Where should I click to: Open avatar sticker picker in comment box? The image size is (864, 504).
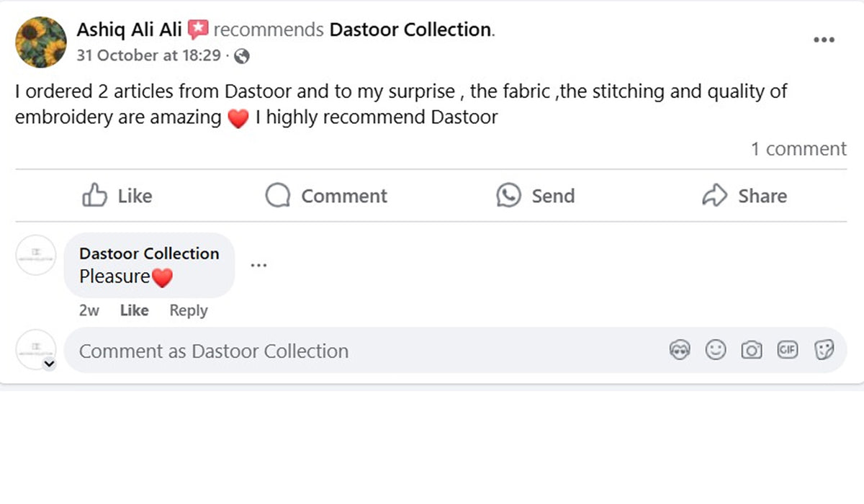[x=680, y=351]
